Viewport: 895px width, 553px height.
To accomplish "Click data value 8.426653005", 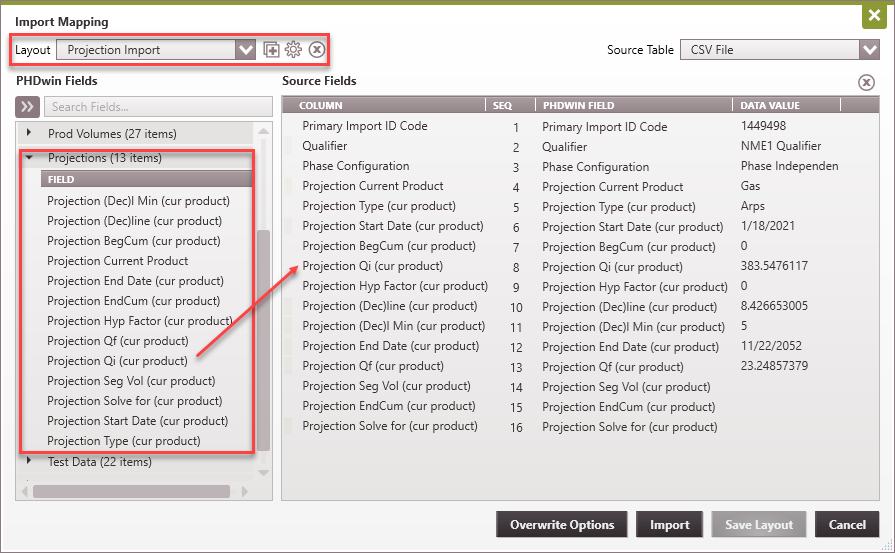I will click(x=774, y=305).
